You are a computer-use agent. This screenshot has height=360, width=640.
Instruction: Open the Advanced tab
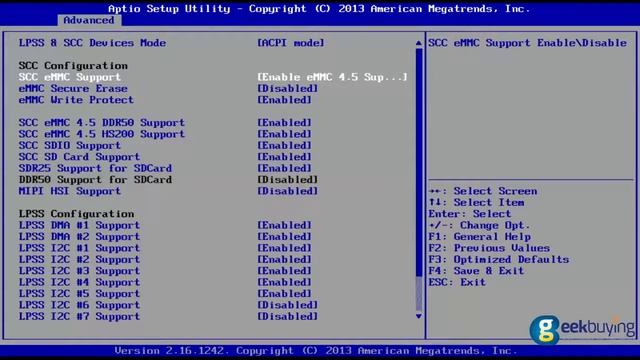(89, 20)
